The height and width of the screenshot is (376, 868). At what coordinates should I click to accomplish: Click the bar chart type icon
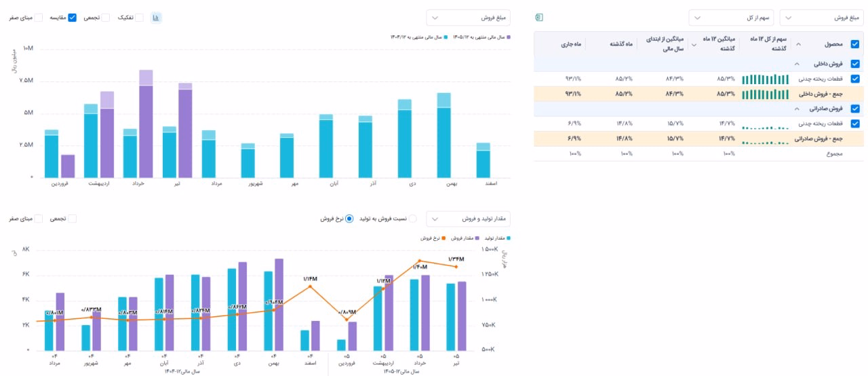[x=156, y=17]
